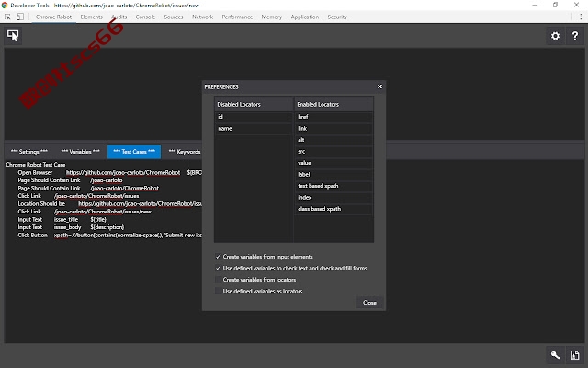
Task: Open the Elements tab
Action: [92, 17]
